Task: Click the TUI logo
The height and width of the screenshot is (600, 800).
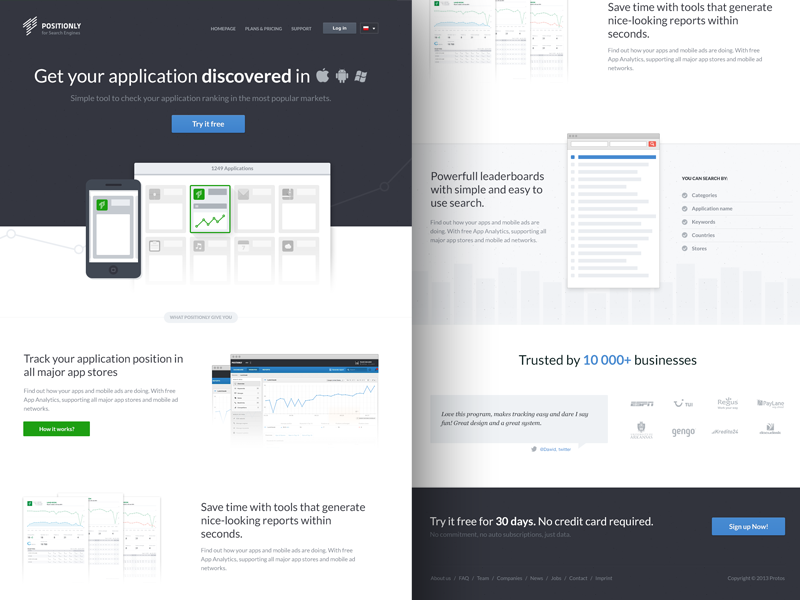Action: (x=683, y=404)
